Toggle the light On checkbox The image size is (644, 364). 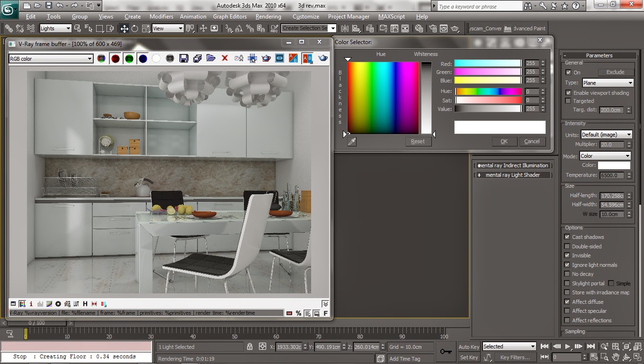coord(568,73)
